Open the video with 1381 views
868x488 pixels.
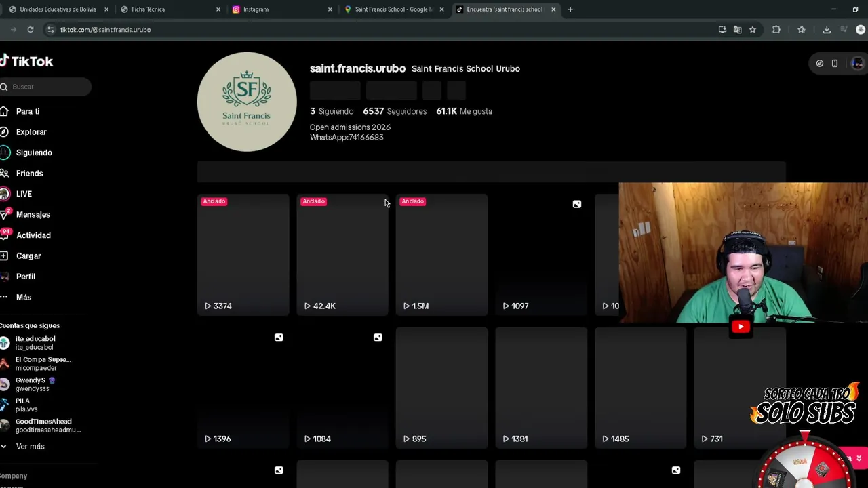(541, 388)
